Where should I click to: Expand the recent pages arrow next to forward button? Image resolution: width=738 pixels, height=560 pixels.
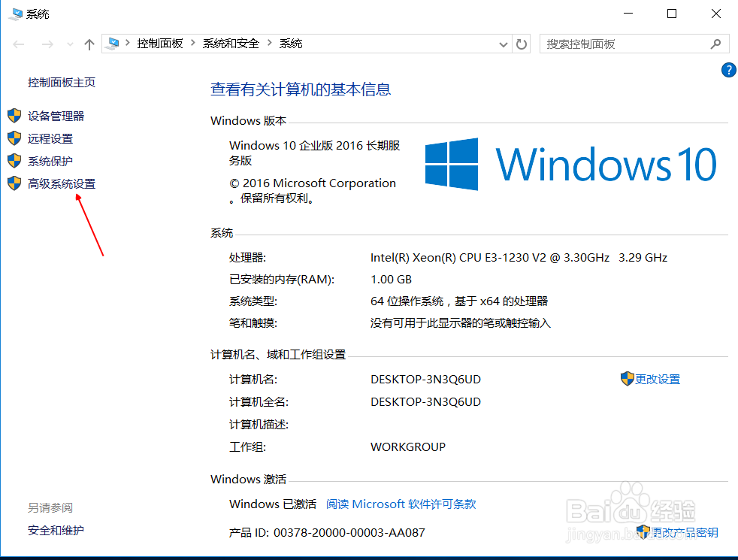point(68,44)
